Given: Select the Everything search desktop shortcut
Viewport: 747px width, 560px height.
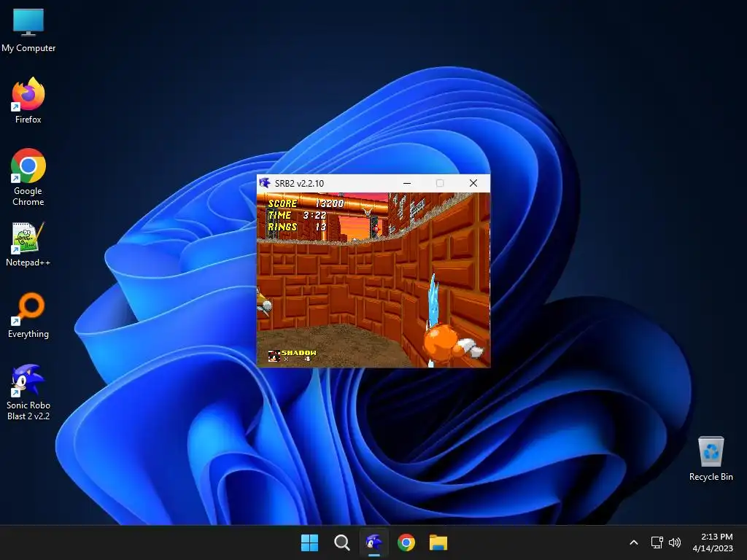Looking at the screenshot, I should [x=28, y=316].
